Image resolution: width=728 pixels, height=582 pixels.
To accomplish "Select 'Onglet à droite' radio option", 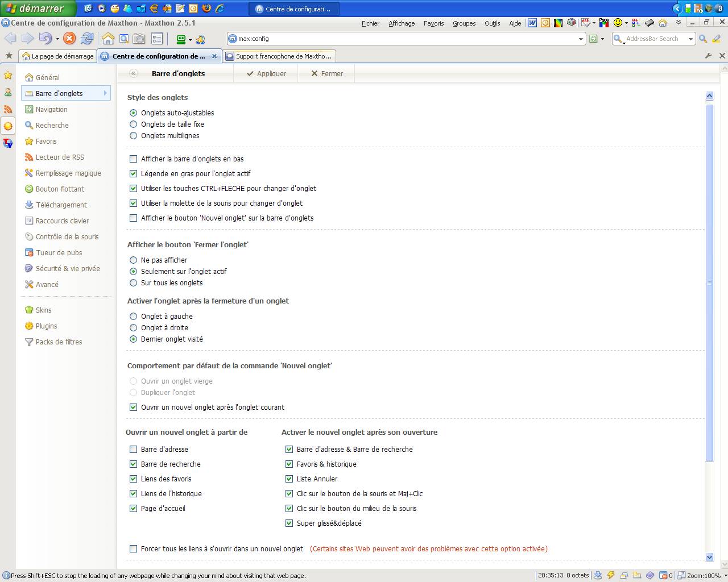I will (x=133, y=327).
